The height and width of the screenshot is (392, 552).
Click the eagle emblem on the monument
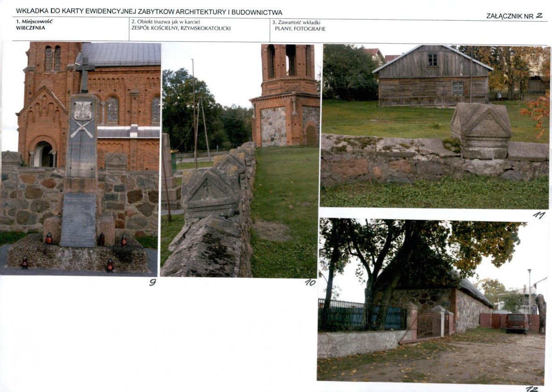coord(83,111)
